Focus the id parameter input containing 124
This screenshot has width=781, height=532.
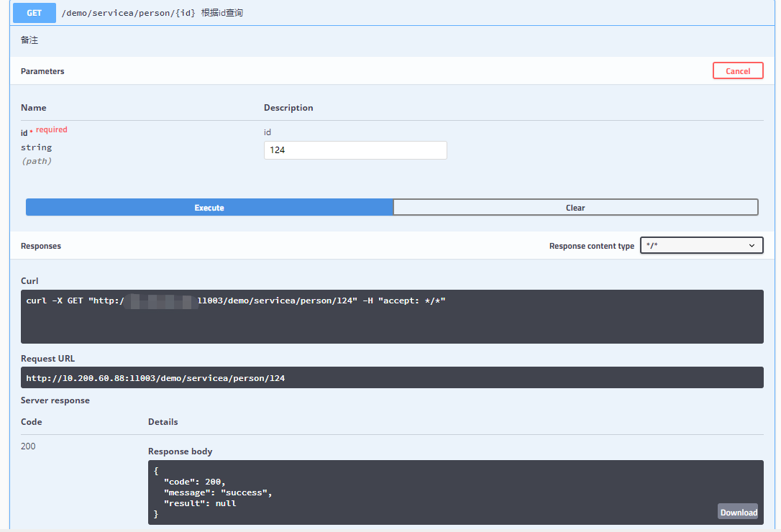tap(355, 150)
